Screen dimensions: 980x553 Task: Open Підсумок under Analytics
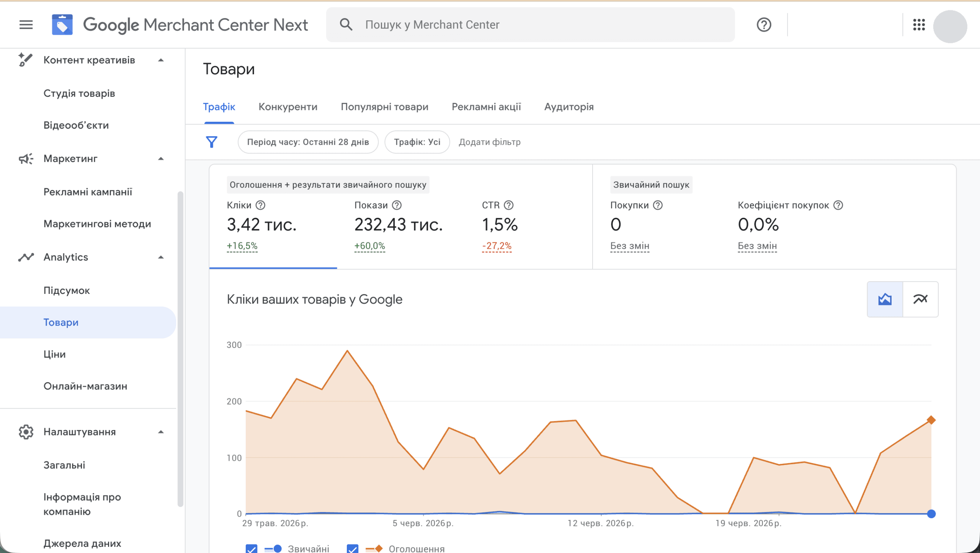point(67,290)
